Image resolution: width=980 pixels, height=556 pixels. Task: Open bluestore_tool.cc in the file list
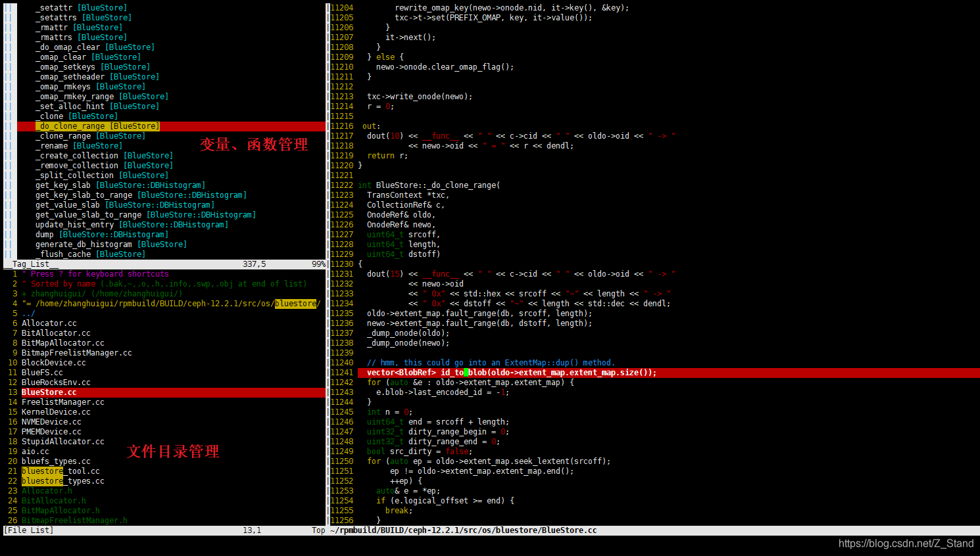point(61,471)
